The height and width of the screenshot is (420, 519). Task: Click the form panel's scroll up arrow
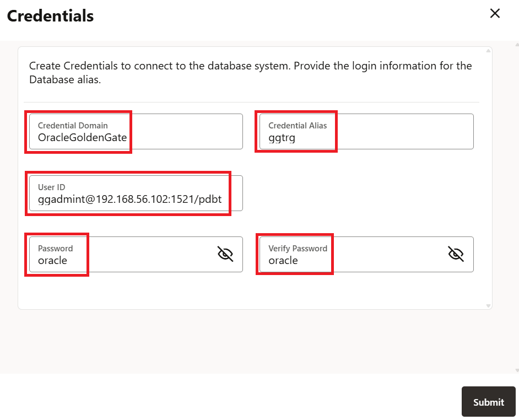[488, 51]
